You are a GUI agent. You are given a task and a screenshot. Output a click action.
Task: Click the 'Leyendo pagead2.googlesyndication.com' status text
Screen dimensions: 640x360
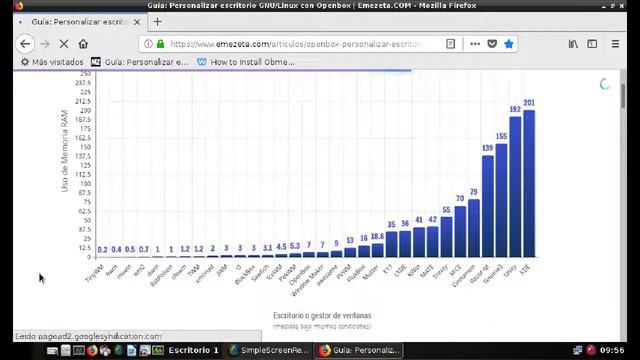click(x=88, y=336)
